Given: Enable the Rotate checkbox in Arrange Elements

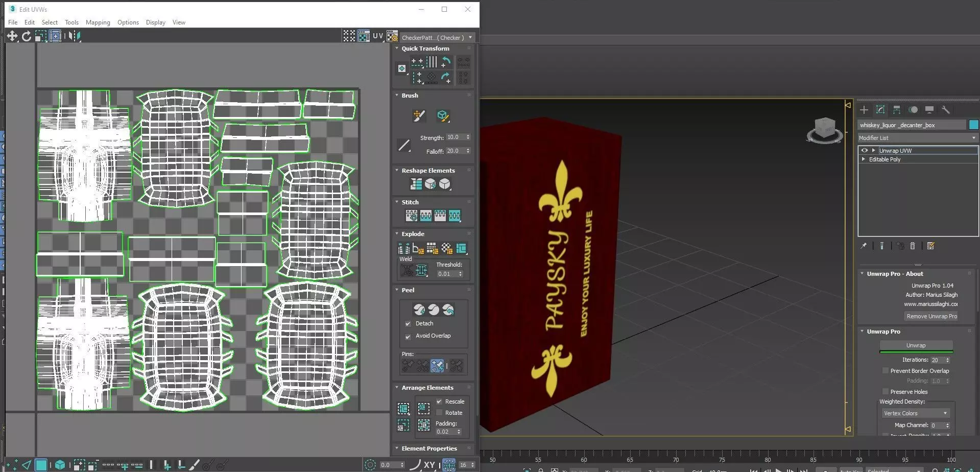Looking at the screenshot, I should [x=439, y=413].
